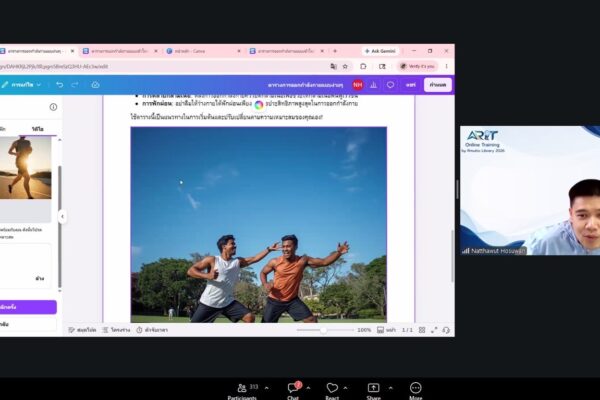600x400 pixels.
Task: Click the two men exercising image
Action: point(259,225)
